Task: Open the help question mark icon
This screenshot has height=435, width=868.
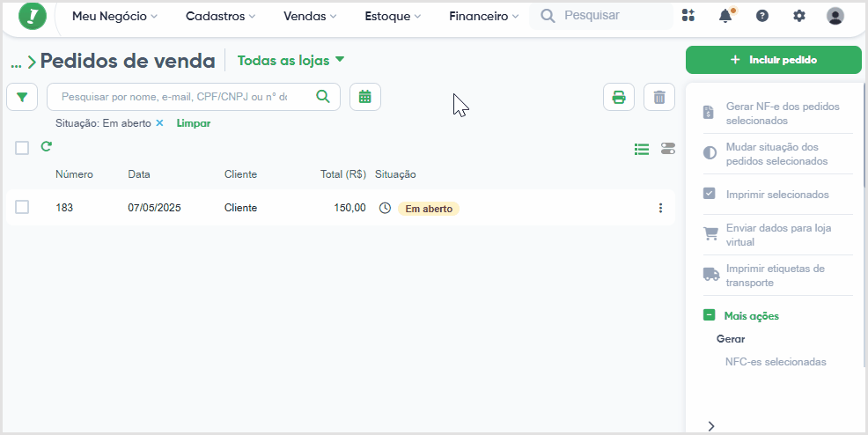Action: point(762,16)
